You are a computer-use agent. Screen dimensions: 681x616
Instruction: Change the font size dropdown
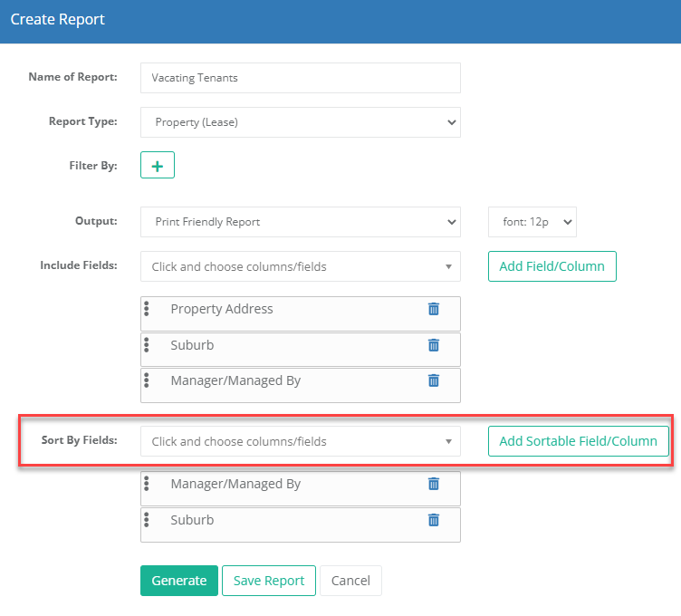pyautogui.click(x=532, y=222)
